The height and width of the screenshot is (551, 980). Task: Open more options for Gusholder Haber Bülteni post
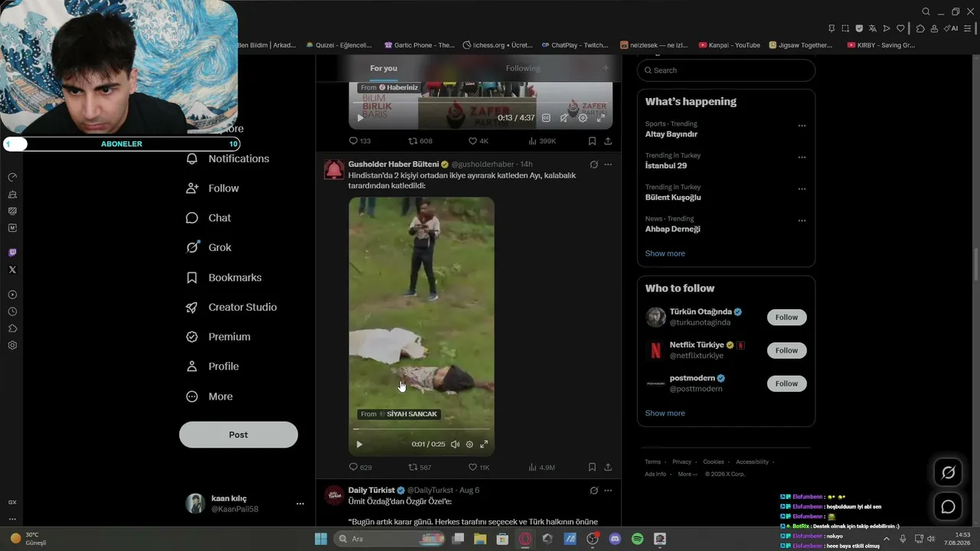[608, 165]
